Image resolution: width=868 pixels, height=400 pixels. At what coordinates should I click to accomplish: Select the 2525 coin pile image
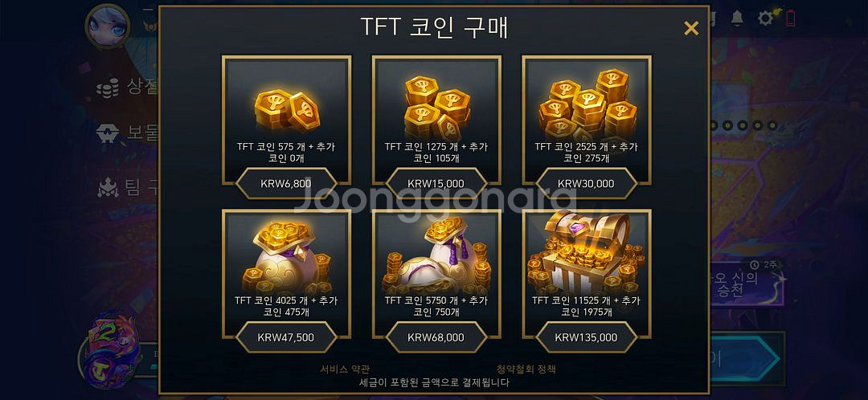pyautogui.click(x=587, y=104)
